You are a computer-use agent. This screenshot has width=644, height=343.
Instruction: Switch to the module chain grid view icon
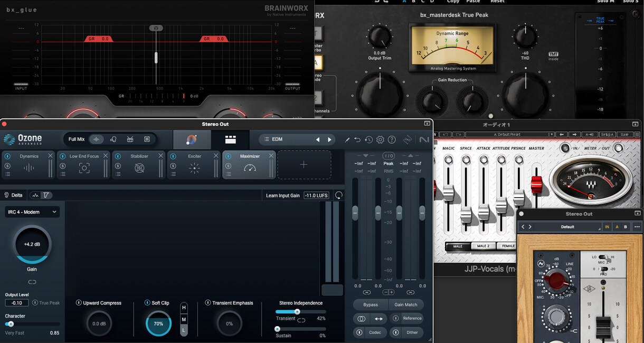(x=230, y=140)
